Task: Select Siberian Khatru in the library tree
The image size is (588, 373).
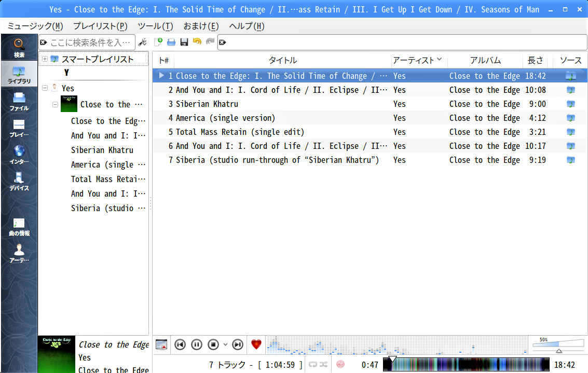Action: 102,150
